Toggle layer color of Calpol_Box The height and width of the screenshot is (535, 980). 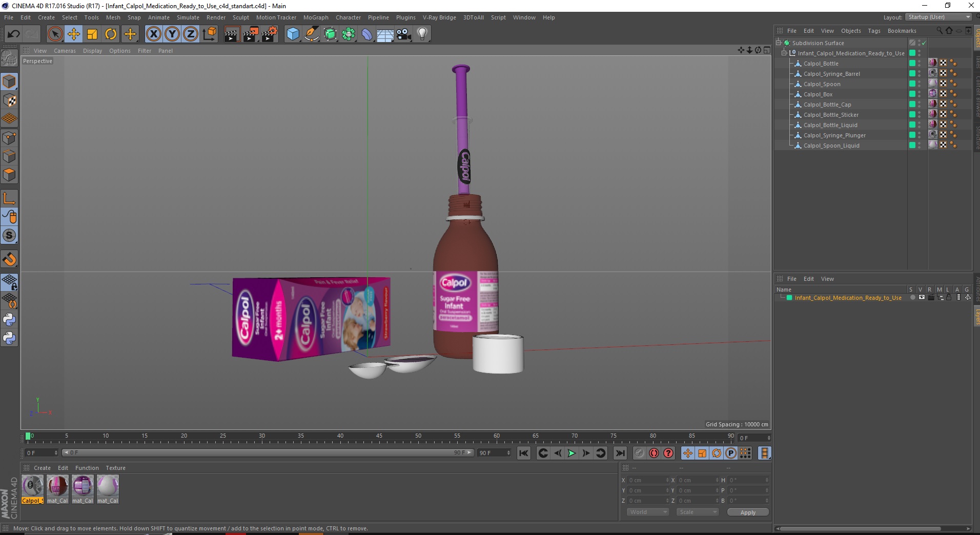tap(912, 94)
